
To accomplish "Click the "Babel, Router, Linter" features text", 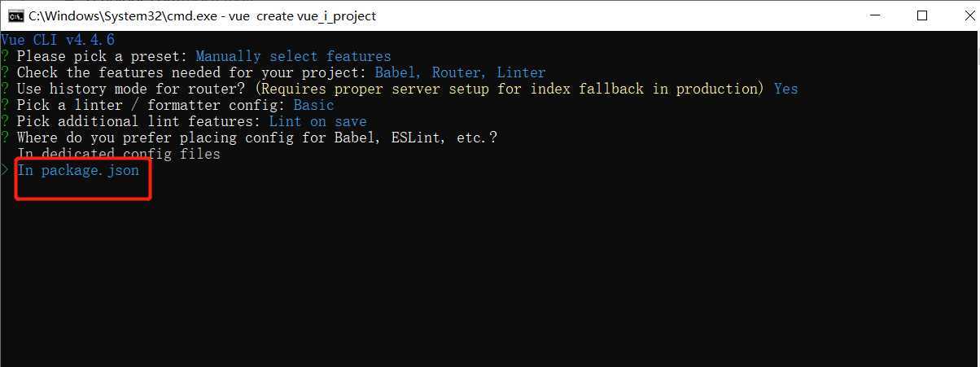I will (x=461, y=72).
